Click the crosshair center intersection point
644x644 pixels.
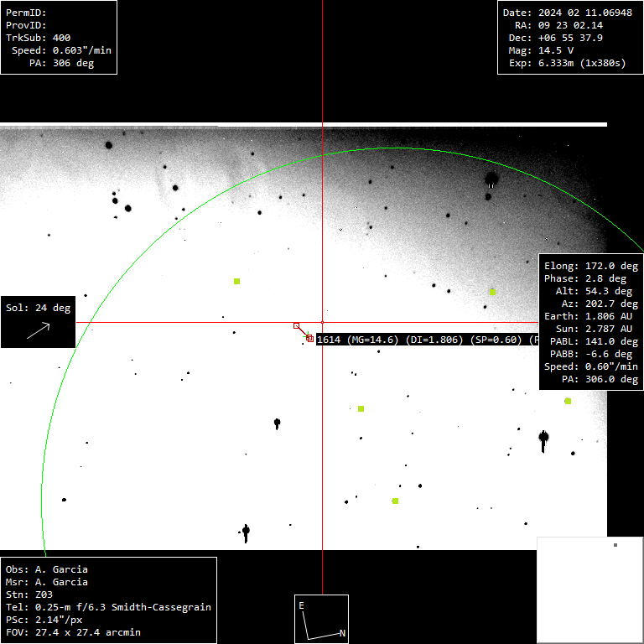(322, 322)
